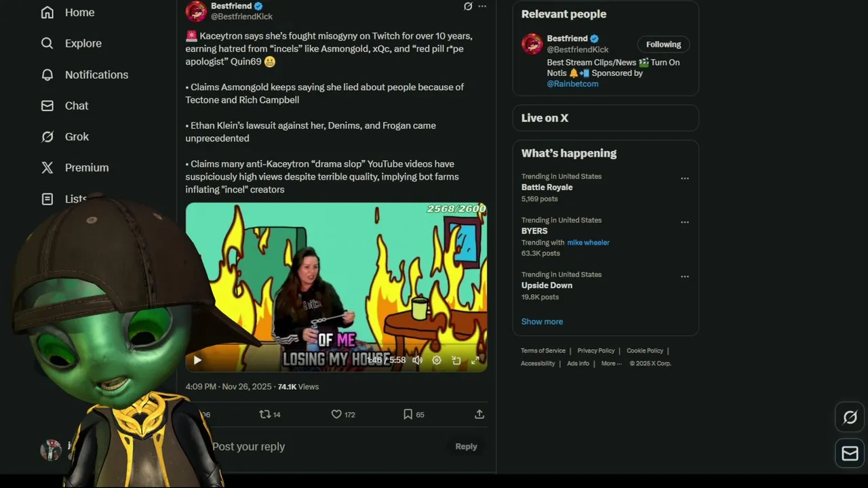Open the post's three-dot more menu
This screenshot has width=868, height=488.
coord(482,6)
